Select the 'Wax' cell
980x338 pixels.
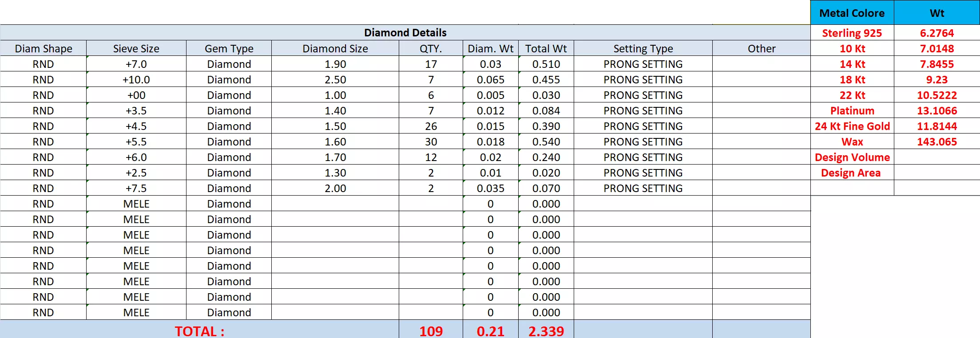852,141
